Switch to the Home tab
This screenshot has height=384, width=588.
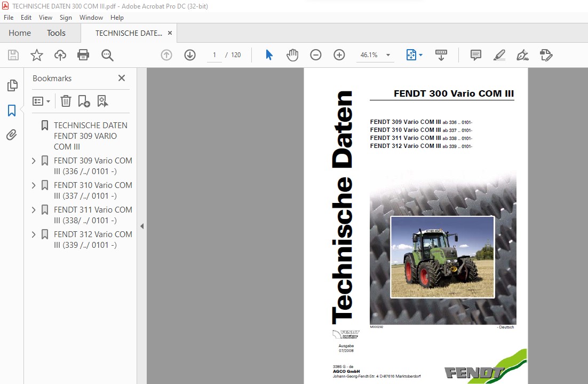[x=20, y=33]
